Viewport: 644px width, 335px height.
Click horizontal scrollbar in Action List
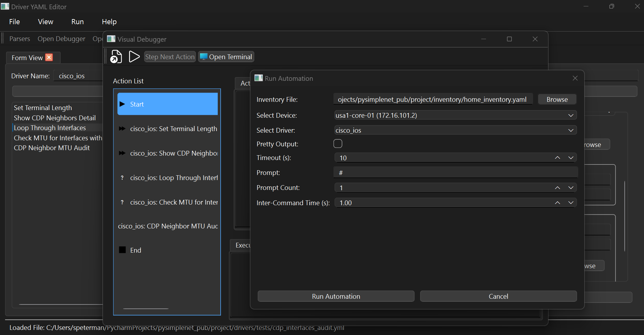(146, 308)
